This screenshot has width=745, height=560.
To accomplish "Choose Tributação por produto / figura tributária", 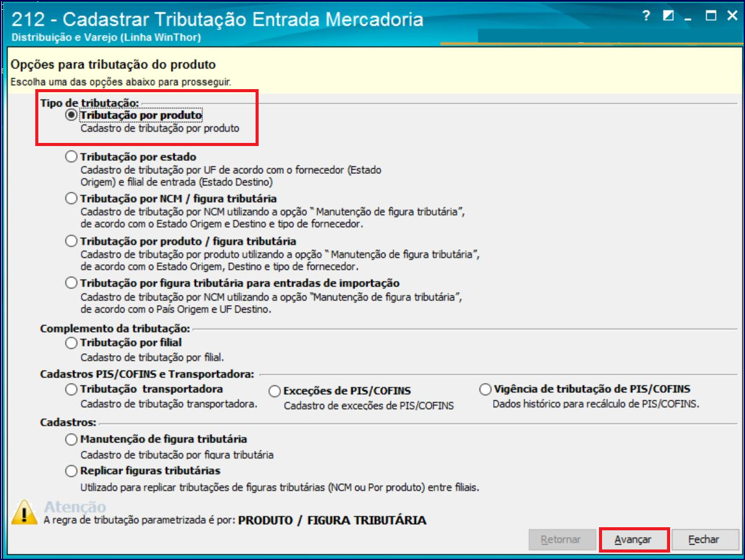I will click(x=72, y=241).
